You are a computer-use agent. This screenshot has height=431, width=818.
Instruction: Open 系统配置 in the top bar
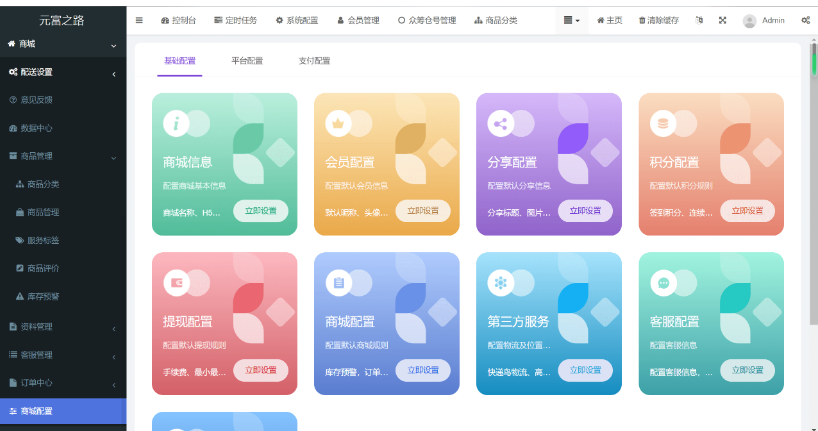297,20
